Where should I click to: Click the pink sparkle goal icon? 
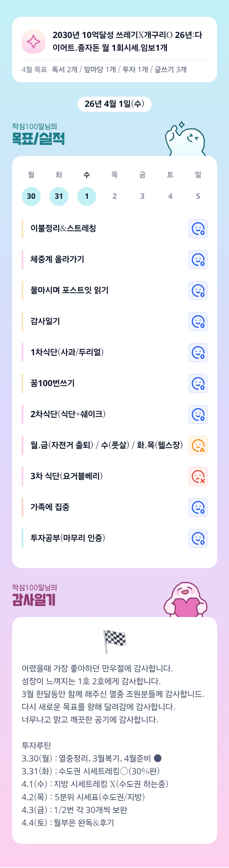(x=34, y=42)
